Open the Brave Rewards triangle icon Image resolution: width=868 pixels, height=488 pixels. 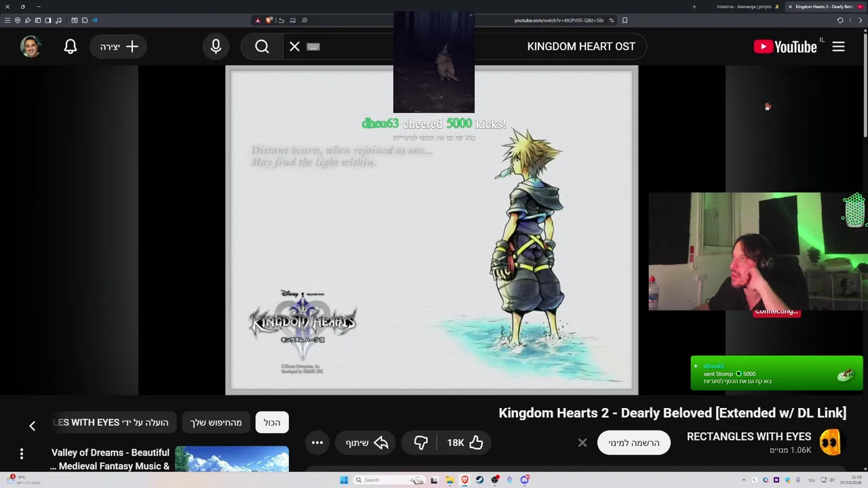[x=258, y=20]
